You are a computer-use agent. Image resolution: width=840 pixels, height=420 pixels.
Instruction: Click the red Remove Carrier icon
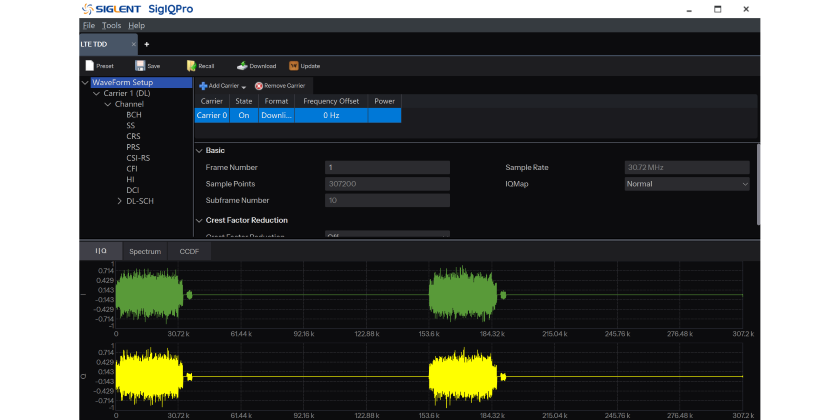258,86
